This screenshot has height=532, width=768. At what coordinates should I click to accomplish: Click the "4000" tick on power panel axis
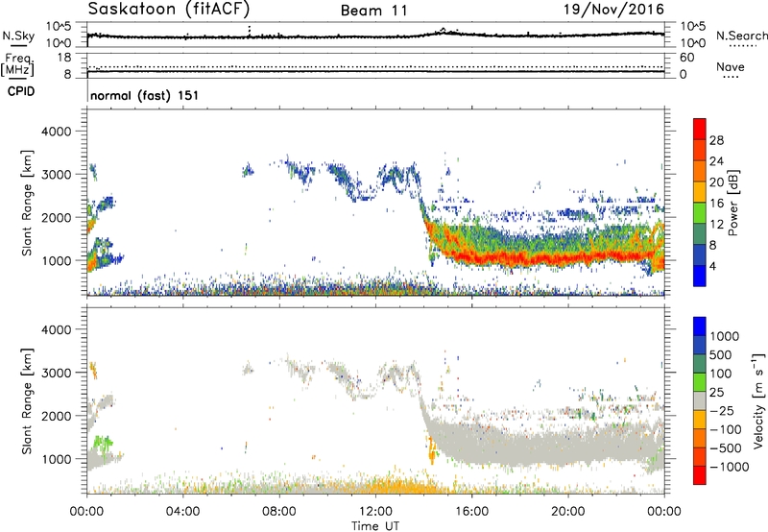pos(57,132)
